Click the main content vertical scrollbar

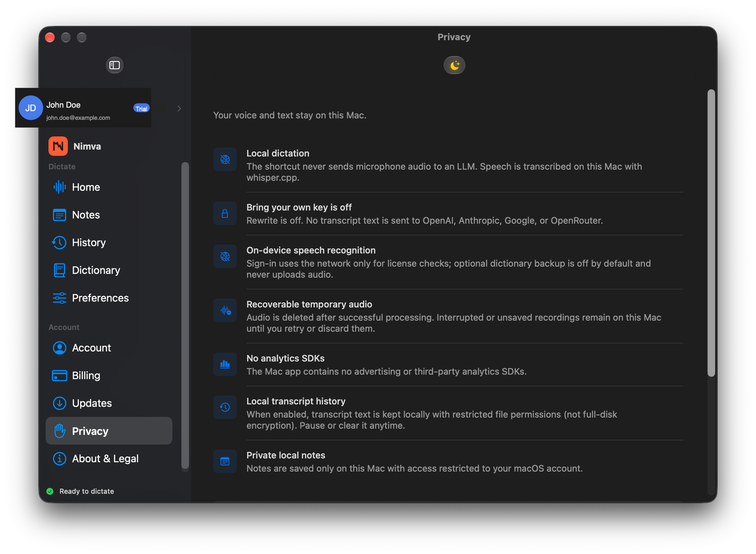[x=711, y=233]
